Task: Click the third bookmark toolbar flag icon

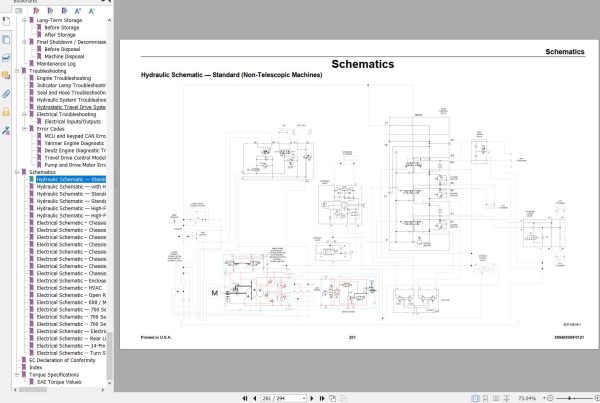Action: (x=64, y=11)
